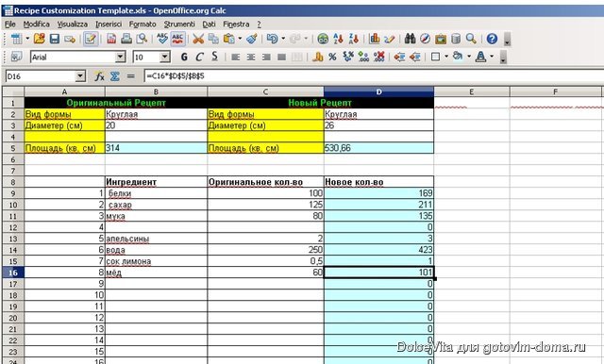Click the Save document icon
Image resolution: width=604 pixels, height=364 pixels.
click(x=55, y=39)
